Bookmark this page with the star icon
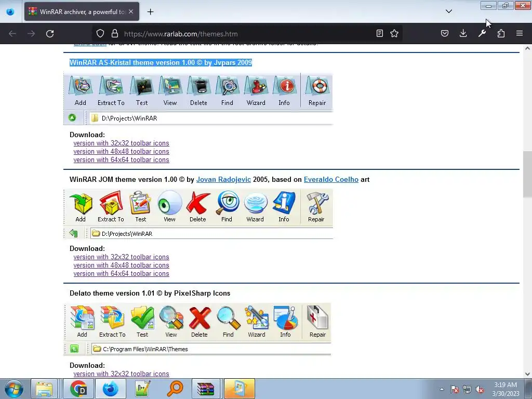This screenshot has width=532, height=399. tap(394, 33)
